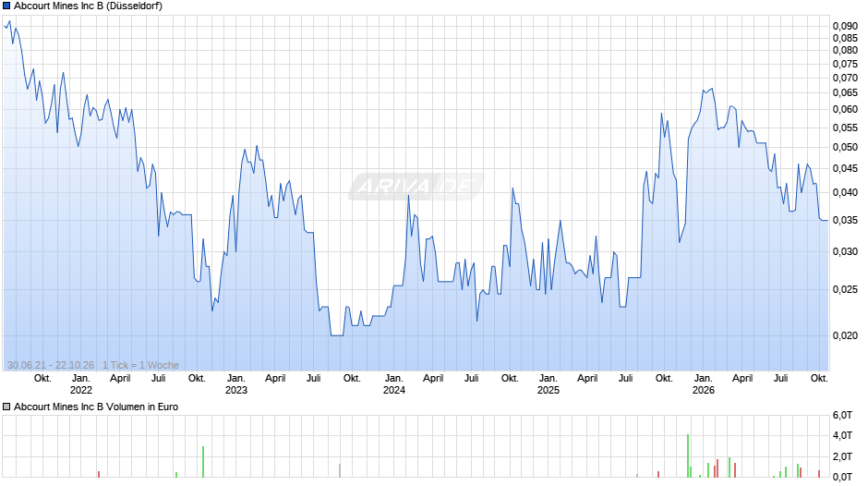Click the red volume bar near Jan. 2022

coord(99,474)
